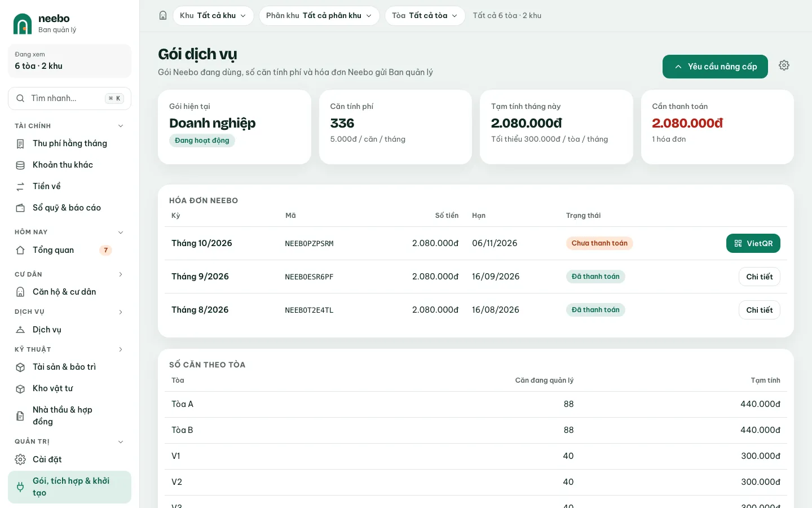Click the Tổng quan house icon
This screenshot has width=812, height=508.
click(20, 250)
